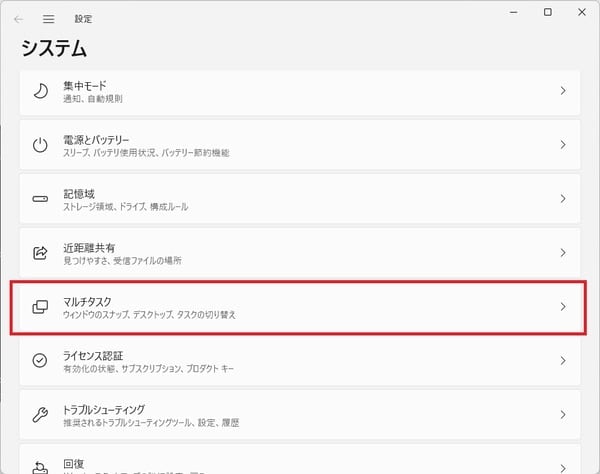Click the share icon for 近距離共有
This screenshot has width=600, height=474.
point(40,253)
